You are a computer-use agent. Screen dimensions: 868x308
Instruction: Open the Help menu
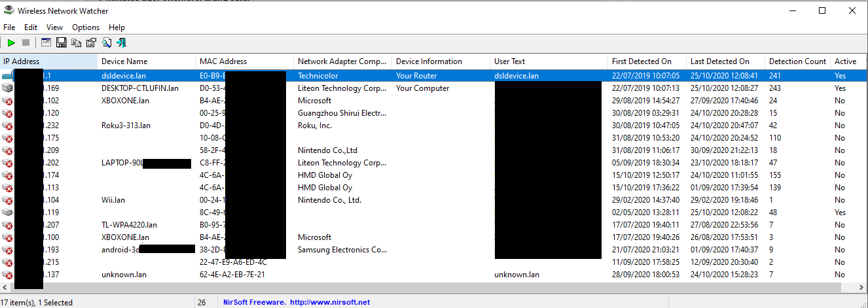click(117, 27)
